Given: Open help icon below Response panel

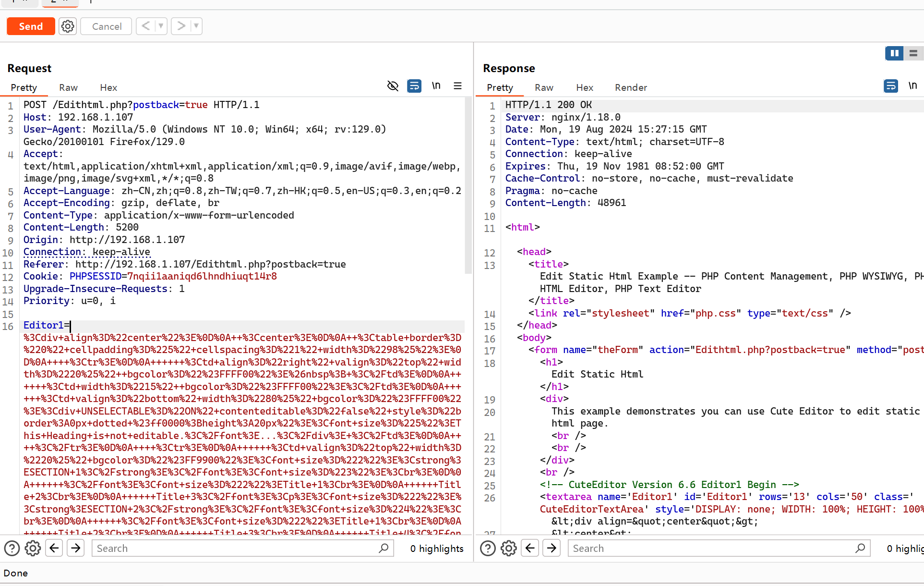Looking at the screenshot, I should (488, 548).
